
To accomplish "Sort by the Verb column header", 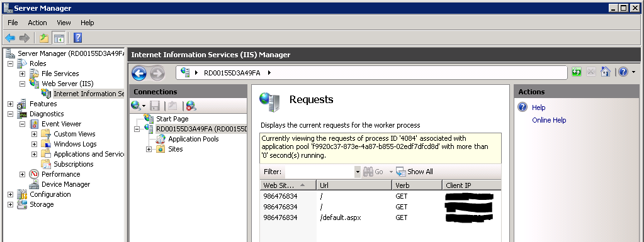I will click(417, 185).
